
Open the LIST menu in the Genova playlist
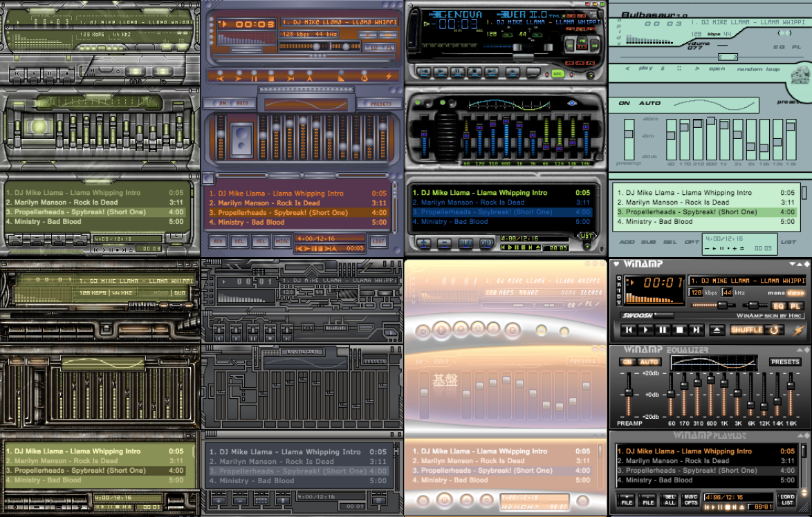pyautogui.click(x=587, y=236)
